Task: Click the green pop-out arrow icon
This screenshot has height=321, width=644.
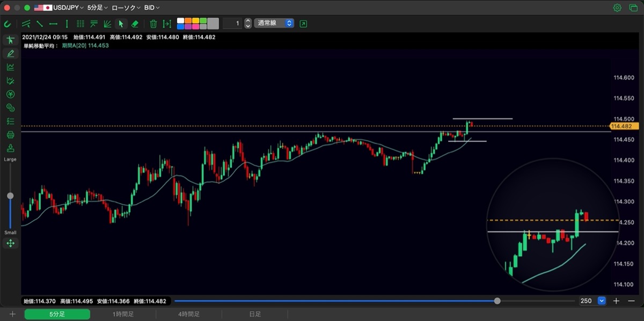Action: tap(304, 24)
